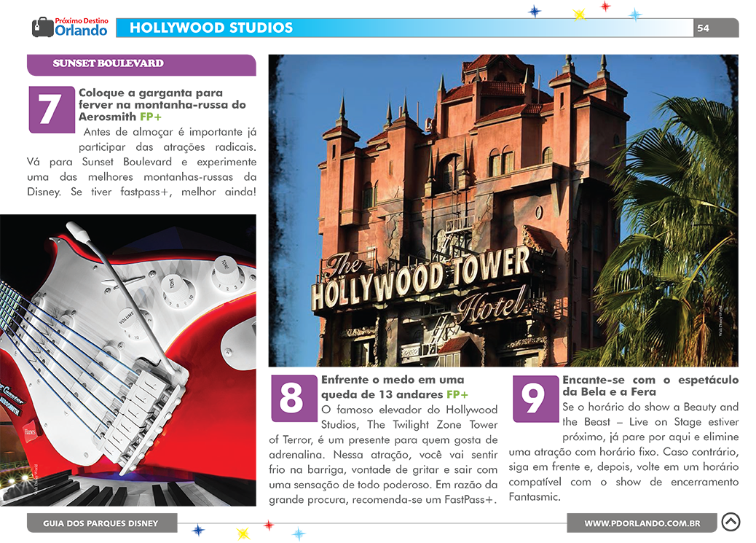Click the words Twilight Zone Tower
Viewport: 756px width, 543px height.
[x=445, y=424]
